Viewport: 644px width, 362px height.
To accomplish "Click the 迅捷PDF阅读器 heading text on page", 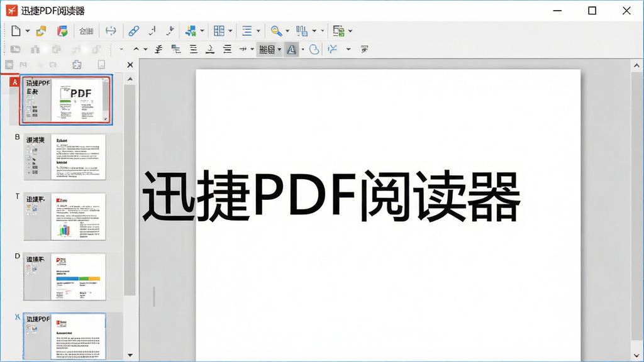I will pos(331,196).
